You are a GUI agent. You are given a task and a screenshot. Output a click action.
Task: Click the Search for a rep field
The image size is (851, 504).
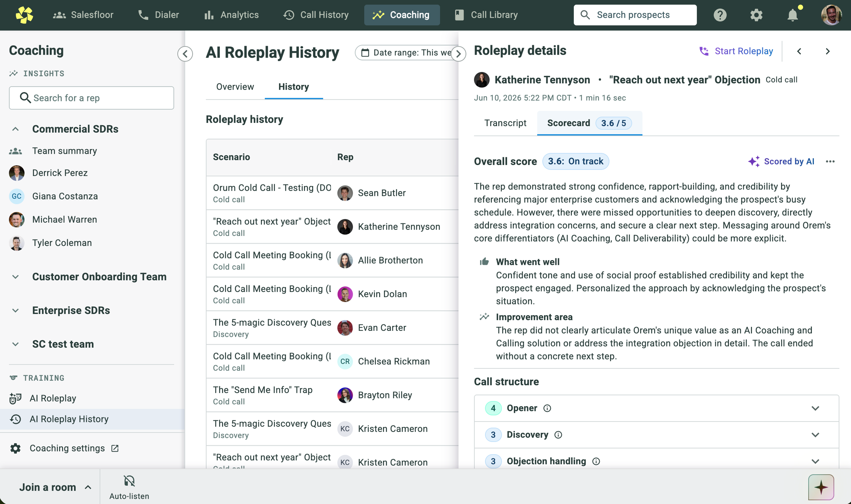point(92,98)
